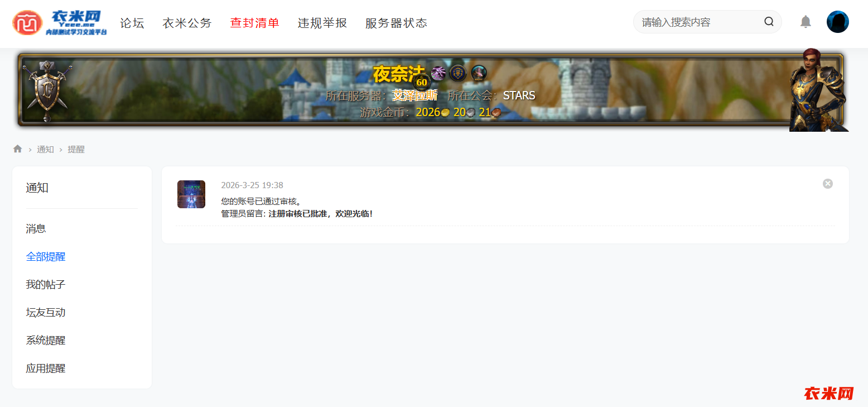This screenshot has height=407, width=868.
Task: Click the guild name STARS
Action: (519, 95)
